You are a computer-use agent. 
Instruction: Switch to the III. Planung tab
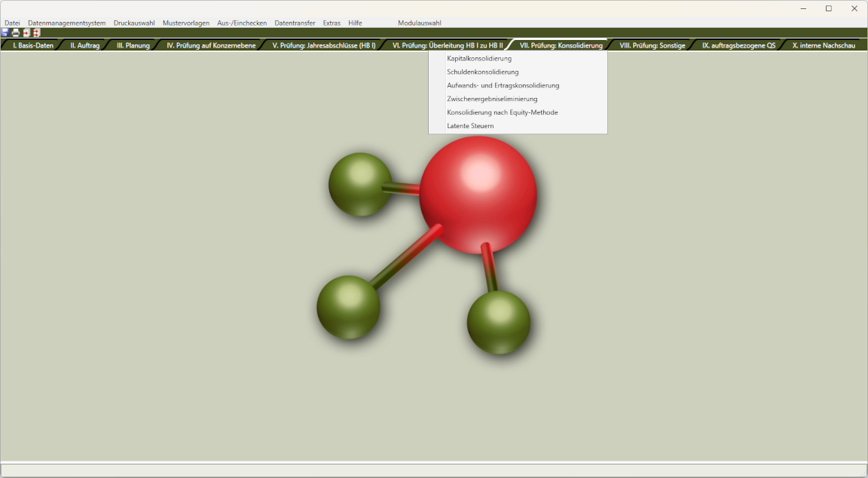pyautogui.click(x=133, y=45)
